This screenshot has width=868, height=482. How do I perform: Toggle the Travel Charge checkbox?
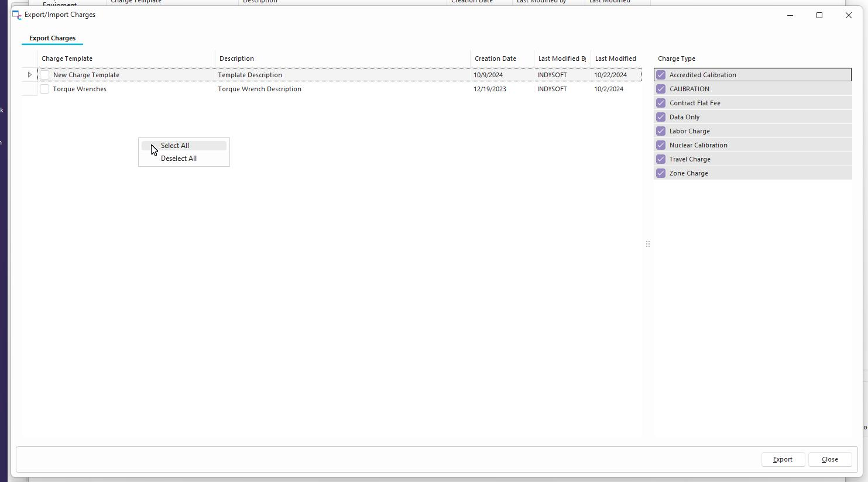[661, 159]
